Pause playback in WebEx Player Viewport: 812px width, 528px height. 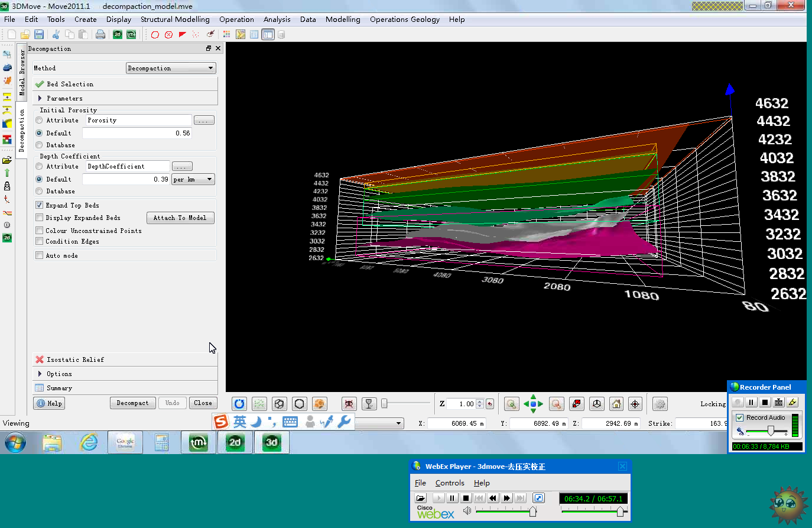(452, 498)
